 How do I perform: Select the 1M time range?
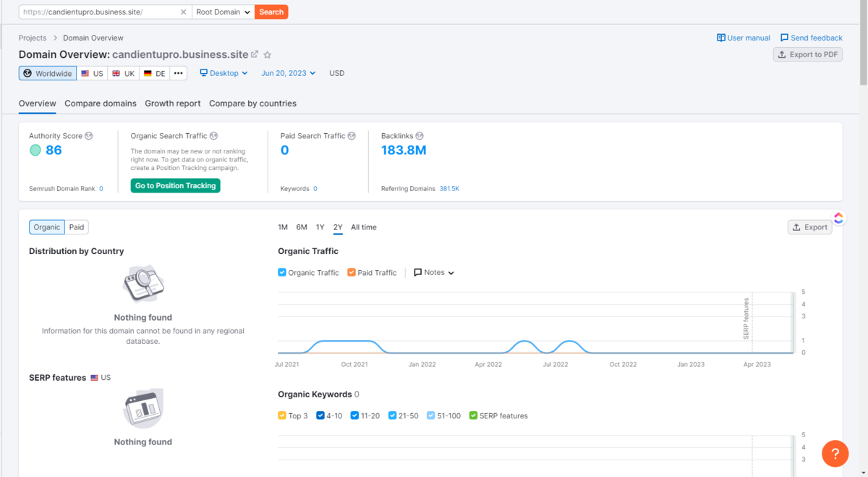(x=283, y=227)
